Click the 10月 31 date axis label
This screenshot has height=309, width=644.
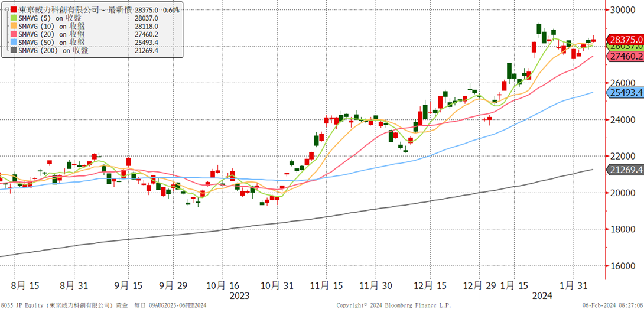pos(277,285)
